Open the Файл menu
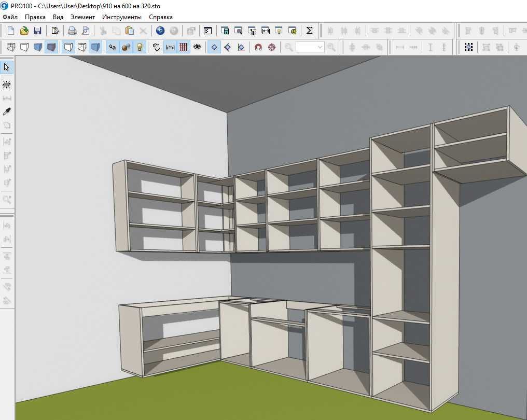The height and width of the screenshot is (420, 527). click(x=10, y=17)
